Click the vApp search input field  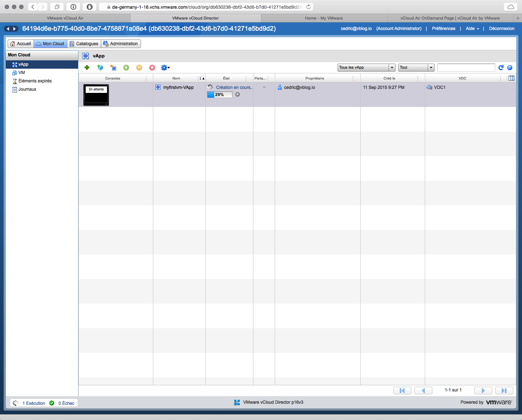pyautogui.click(x=466, y=68)
